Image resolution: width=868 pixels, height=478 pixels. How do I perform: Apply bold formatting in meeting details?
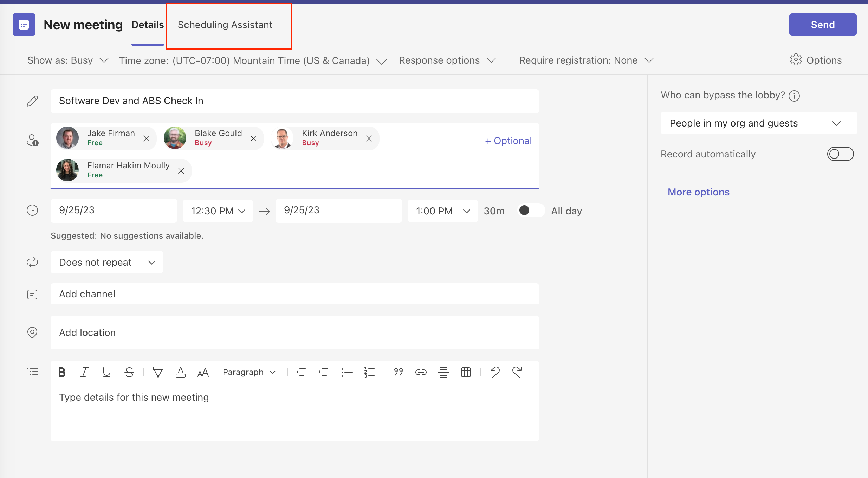coord(61,372)
